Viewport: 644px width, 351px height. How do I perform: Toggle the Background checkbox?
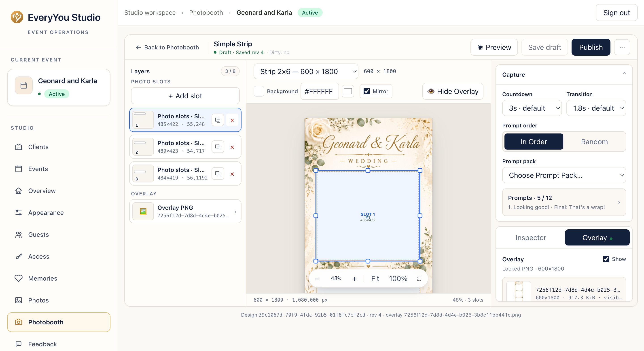coord(259,91)
